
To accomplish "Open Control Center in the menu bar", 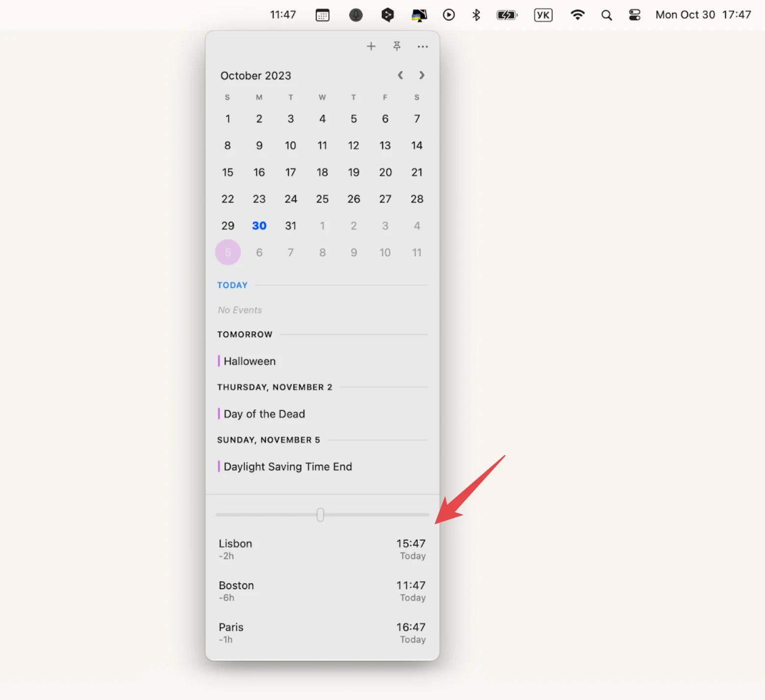I will click(635, 15).
